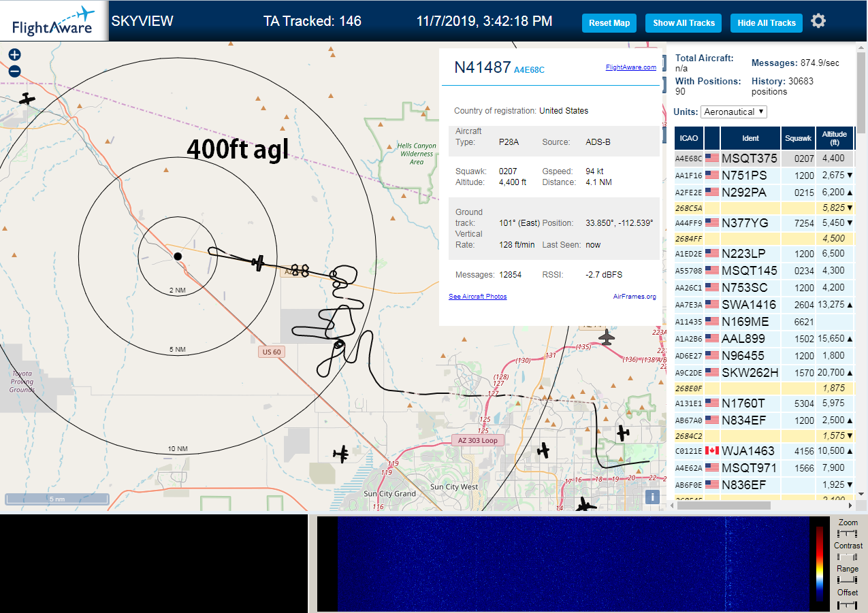Click the N41487 registration title
The height and width of the screenshot is (613, 868).
tap(483, 67)
